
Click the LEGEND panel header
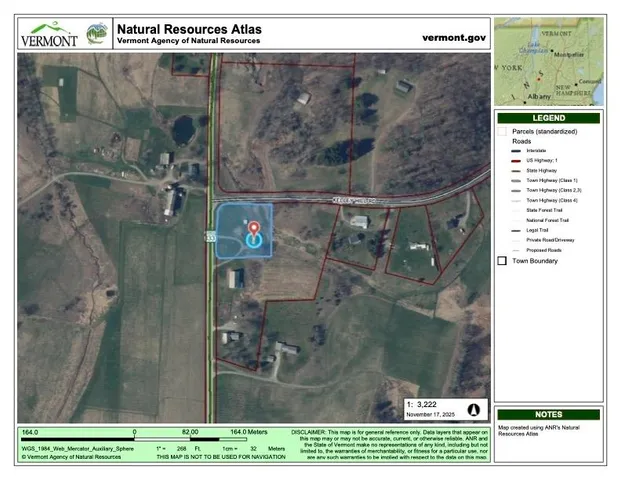549,118
